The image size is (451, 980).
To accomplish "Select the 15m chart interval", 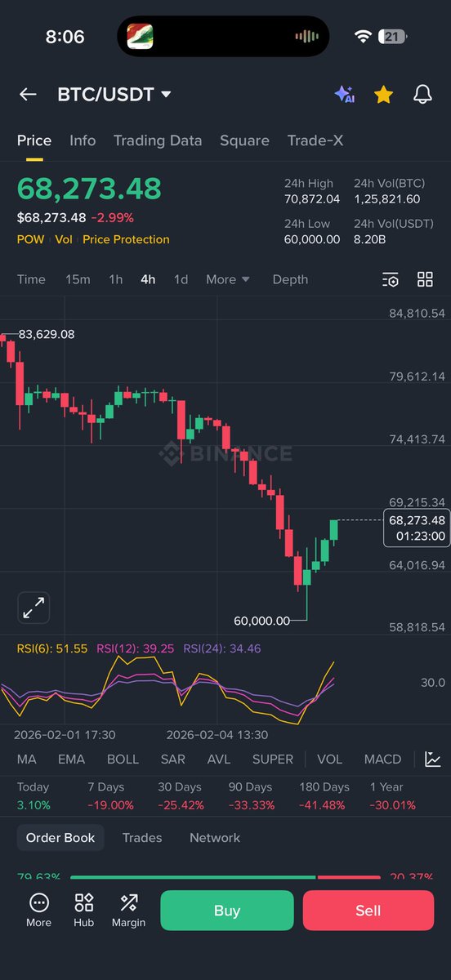I will coord(78,279).
